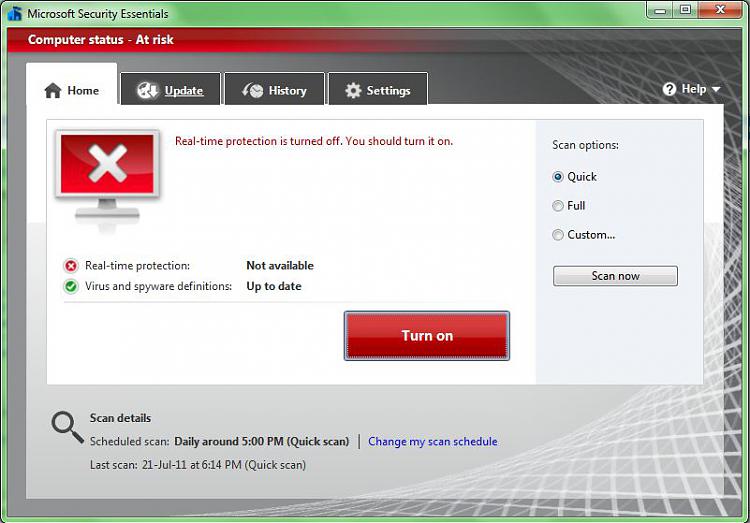Click the 'Up to date' definitions value
The width and height of the screenshot is (750, 523).
point(274,286)
